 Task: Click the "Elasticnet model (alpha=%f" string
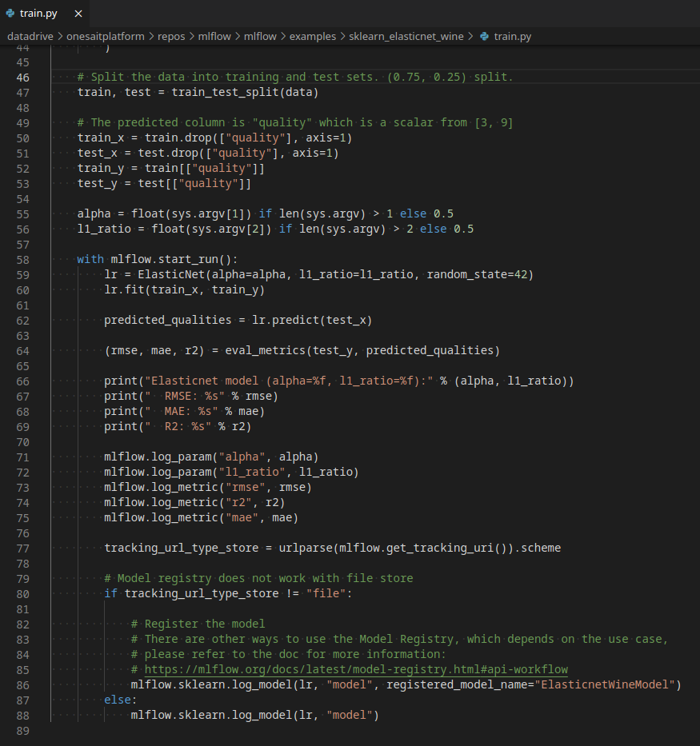click(x=289, y=381)
